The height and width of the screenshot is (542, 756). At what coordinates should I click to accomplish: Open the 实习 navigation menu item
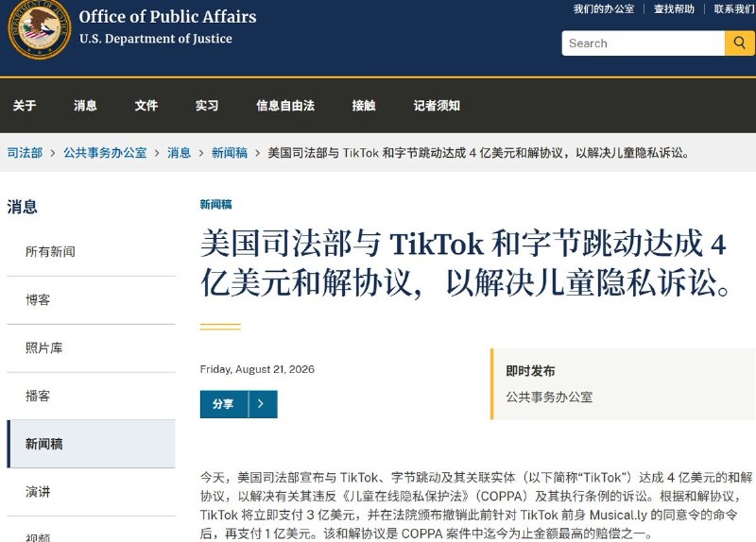207,105
